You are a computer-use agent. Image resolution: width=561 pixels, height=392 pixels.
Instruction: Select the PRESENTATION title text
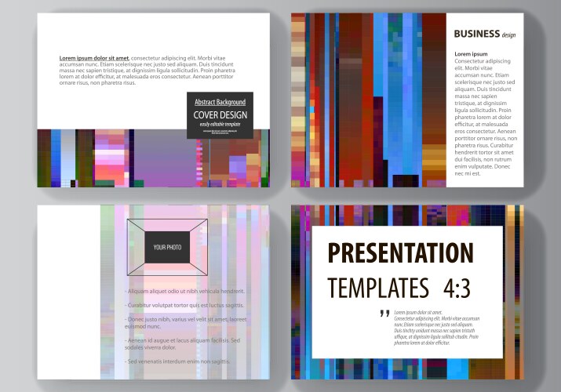(x=400, y=252)
